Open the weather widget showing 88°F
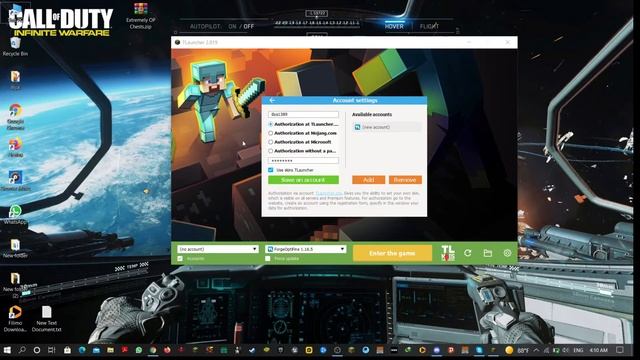This screenshot has height=360, width=640. click(517, 350)
